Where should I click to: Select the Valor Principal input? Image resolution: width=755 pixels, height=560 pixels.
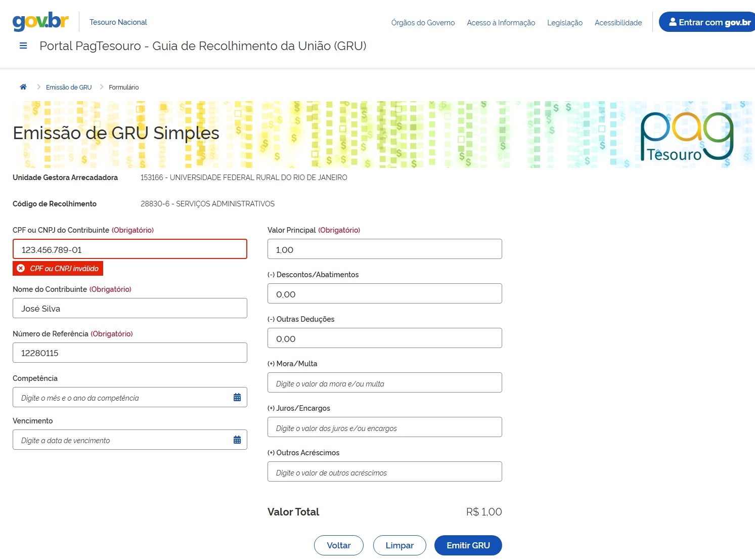click(x=384, y=249)
